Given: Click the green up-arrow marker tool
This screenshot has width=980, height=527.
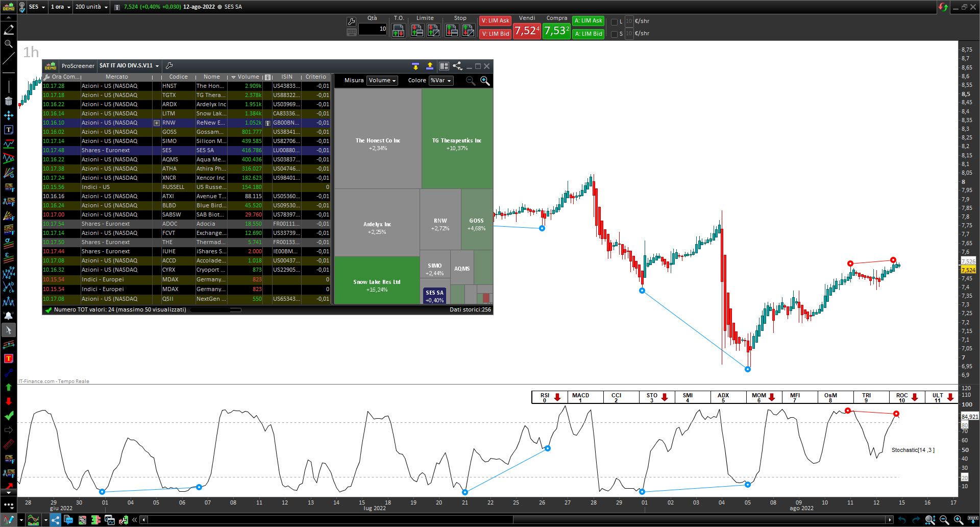Looking at the screenshot, I should coord(9,388).
